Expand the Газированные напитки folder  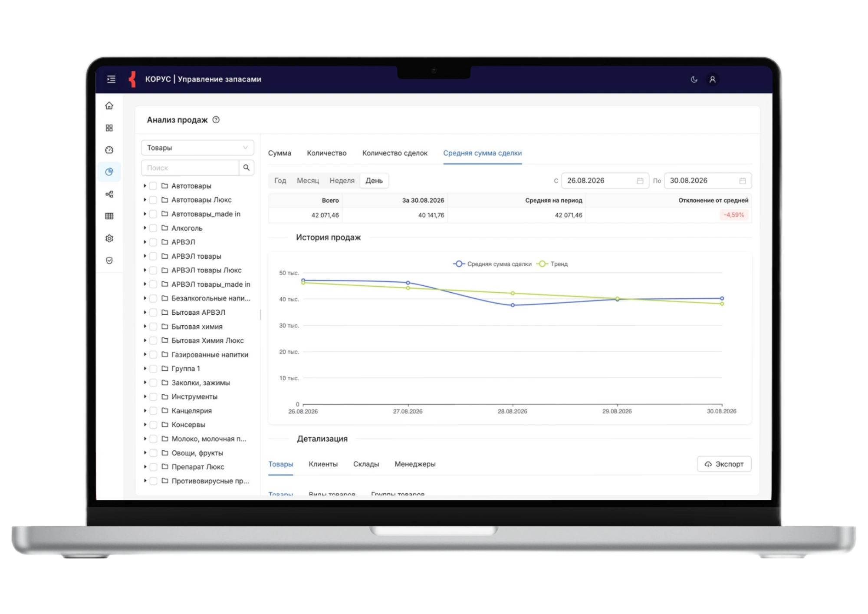(x=145, y=354)
